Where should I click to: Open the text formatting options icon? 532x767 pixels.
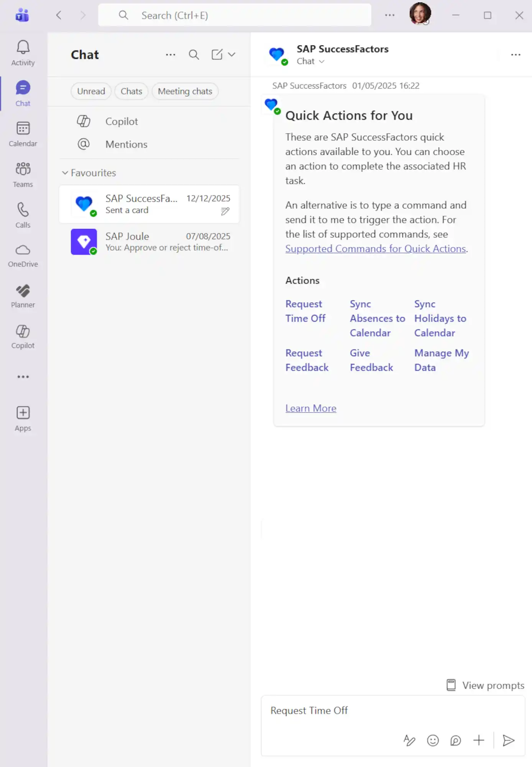click(x=409, y=740)
